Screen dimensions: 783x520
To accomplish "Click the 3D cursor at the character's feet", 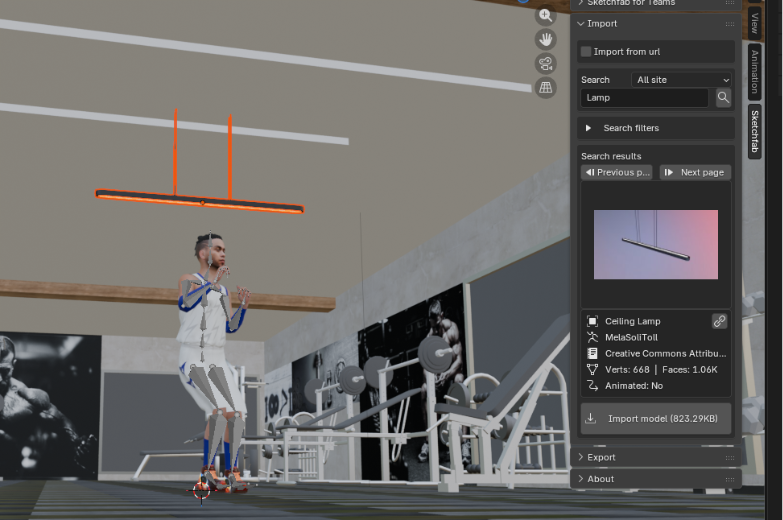I will 201,490.
